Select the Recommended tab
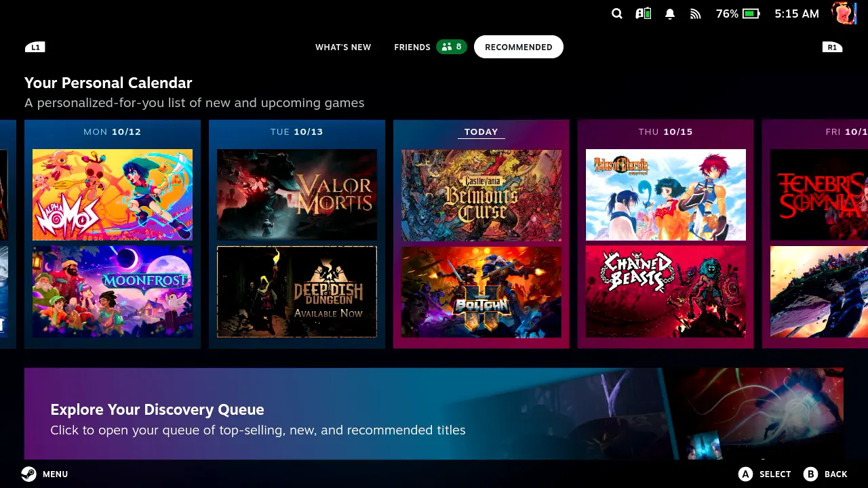 point(519,47)
